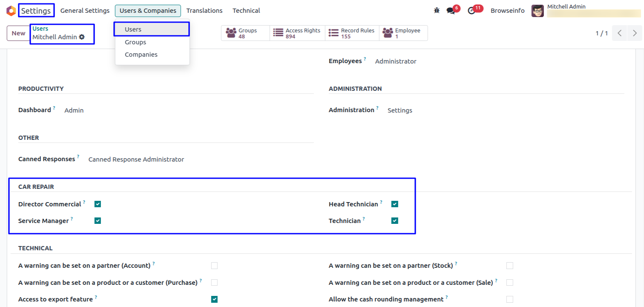Show the help tooltip for Service Manager

pos(72,219)
